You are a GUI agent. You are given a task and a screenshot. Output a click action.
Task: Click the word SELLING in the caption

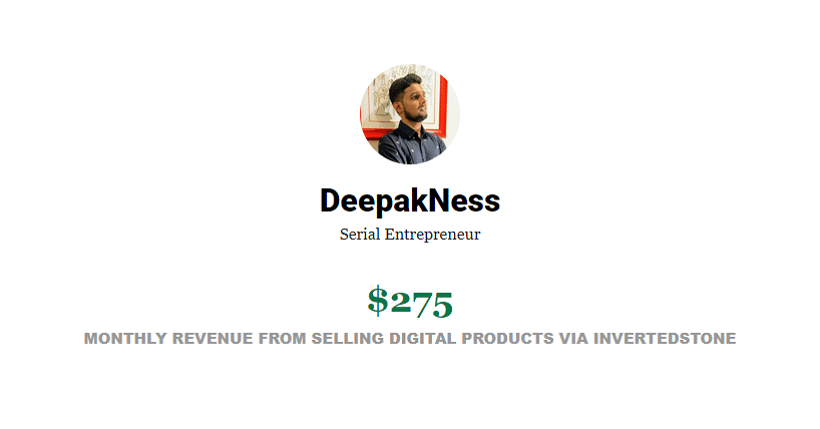point(348,338)
